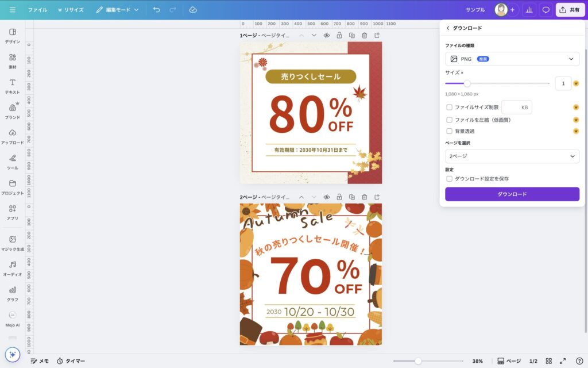Delete page 1 using trash icon

364,35
